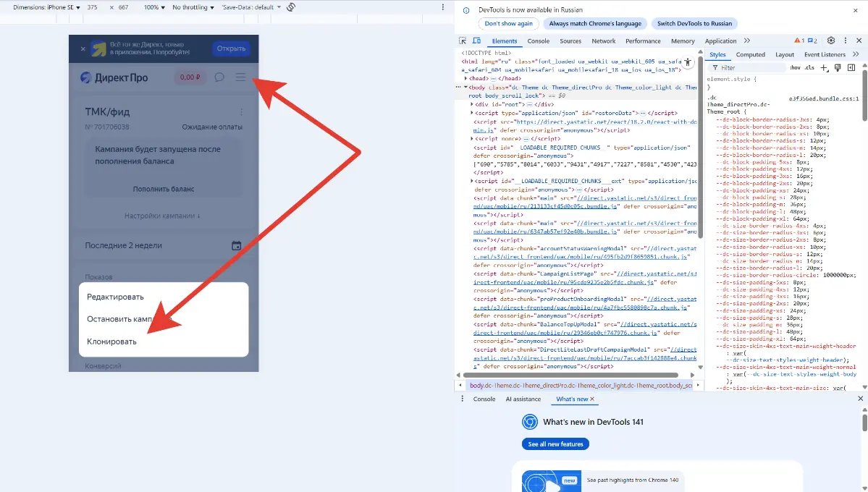This screenshot has width=868, height=492.
Task: Open the hamburger menu in ДиректПро
Action: point(240,77)
